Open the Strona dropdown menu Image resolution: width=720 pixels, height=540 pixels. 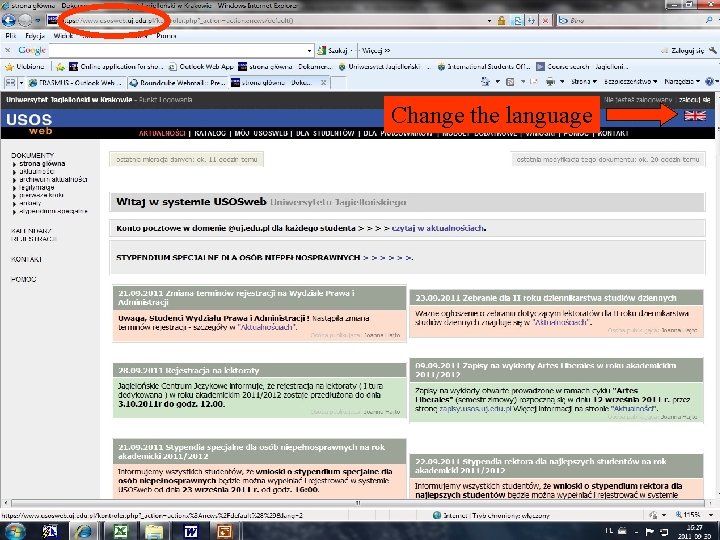point(584,82)
